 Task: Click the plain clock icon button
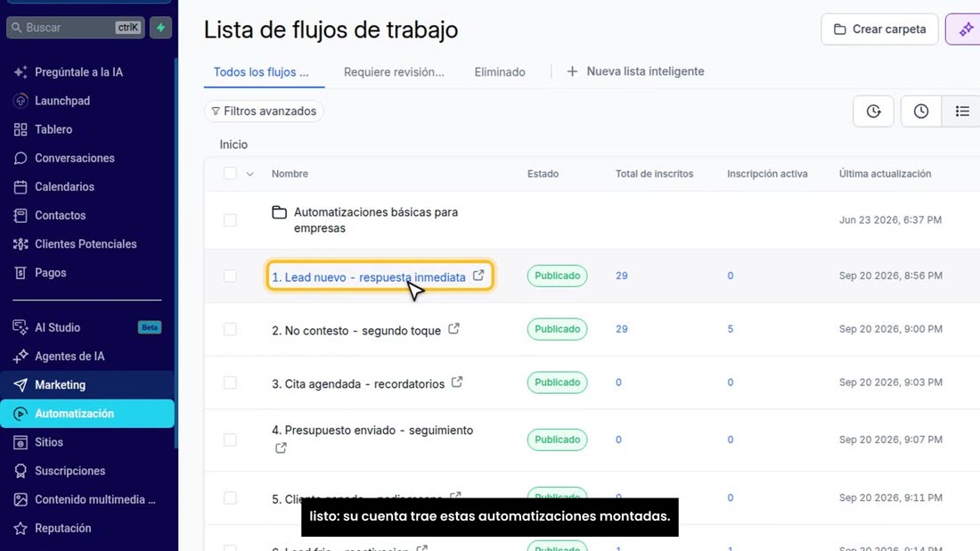(920, 111)
